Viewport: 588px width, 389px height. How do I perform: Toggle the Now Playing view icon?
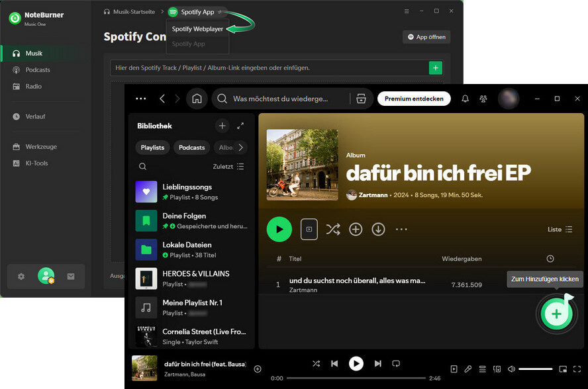click(x=454, y=369)
